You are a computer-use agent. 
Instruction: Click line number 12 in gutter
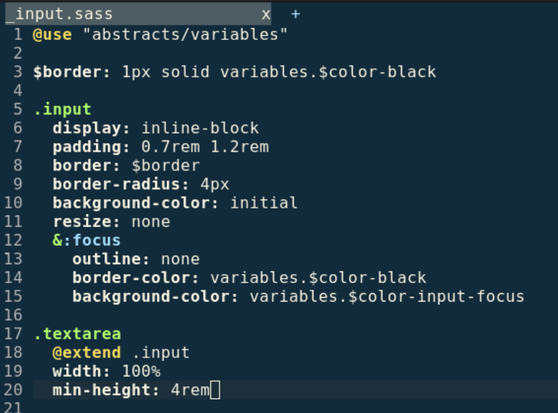[x=13, y=240]
